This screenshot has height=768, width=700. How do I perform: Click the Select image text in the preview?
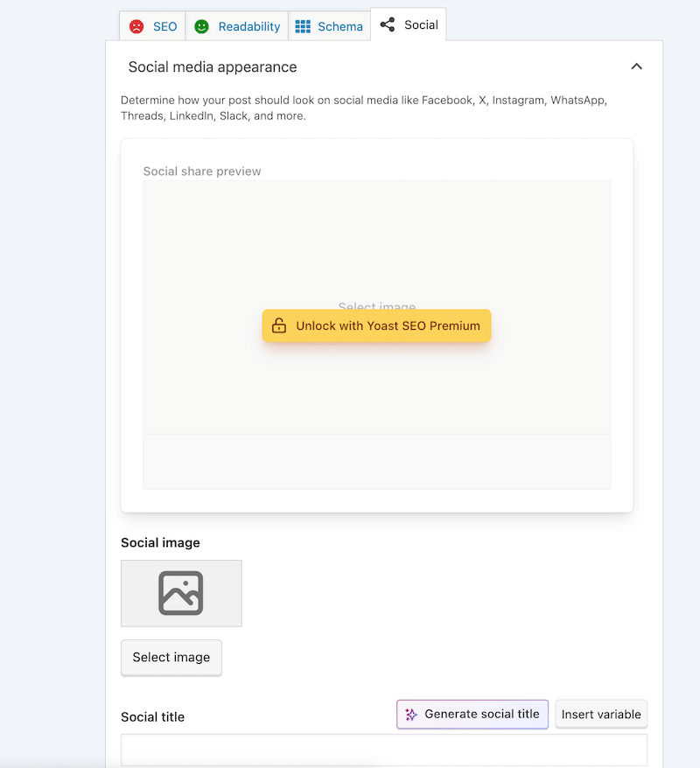point(376,307)
